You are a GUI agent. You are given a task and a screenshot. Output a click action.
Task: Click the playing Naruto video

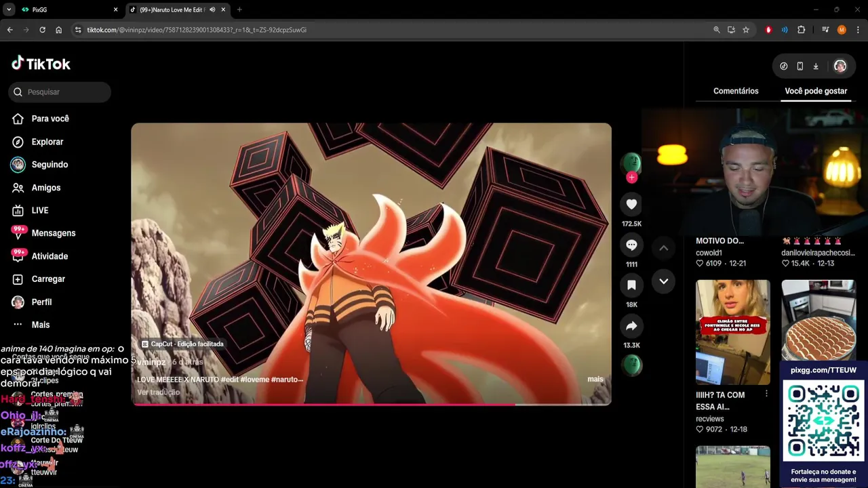point(371,264)
